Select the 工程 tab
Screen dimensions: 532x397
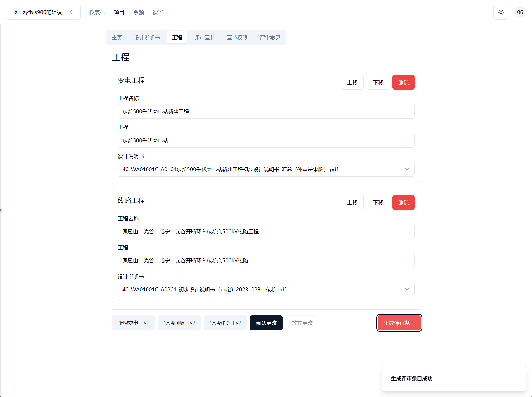click(x=177, y=37)
